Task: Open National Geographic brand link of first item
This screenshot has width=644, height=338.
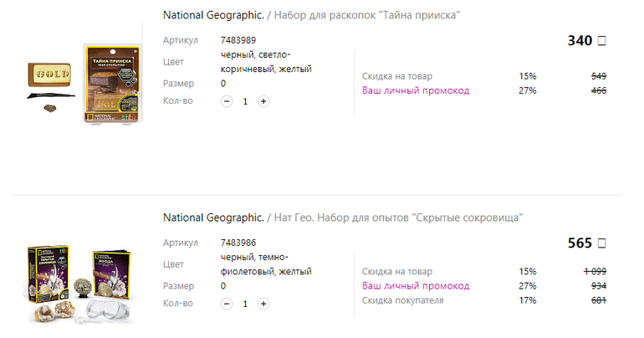Action: tap(212, 15)
